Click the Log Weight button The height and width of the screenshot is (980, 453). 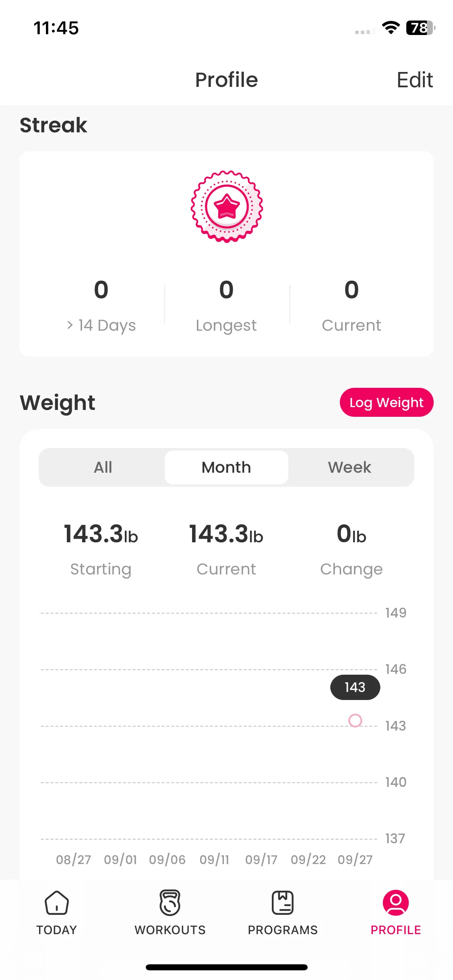[x=387, y=402]
